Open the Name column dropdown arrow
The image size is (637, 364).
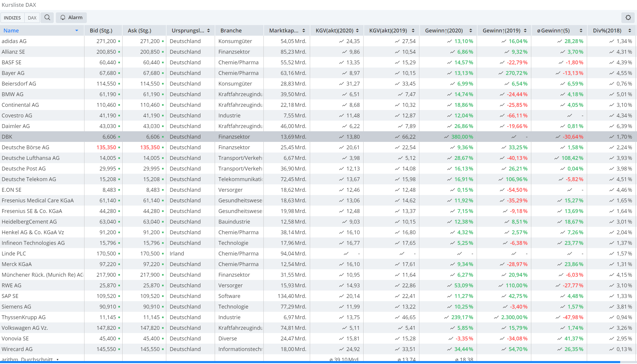(x=77, y=31)
